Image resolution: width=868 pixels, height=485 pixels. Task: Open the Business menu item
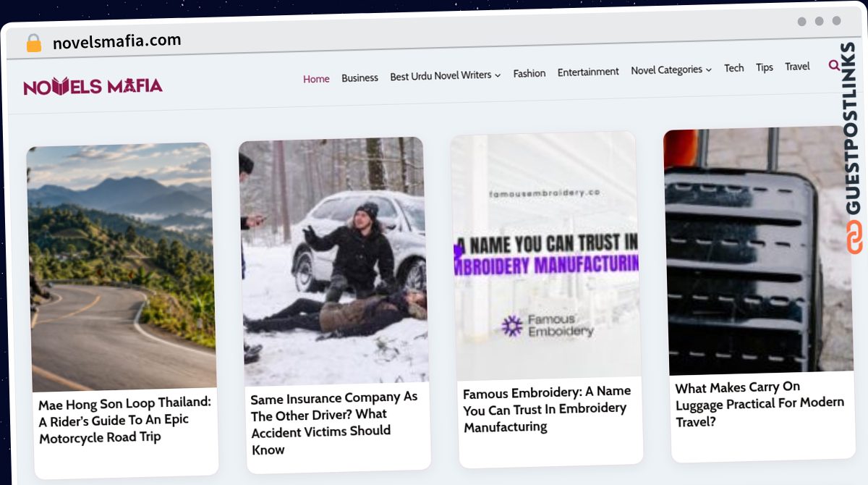359,77
